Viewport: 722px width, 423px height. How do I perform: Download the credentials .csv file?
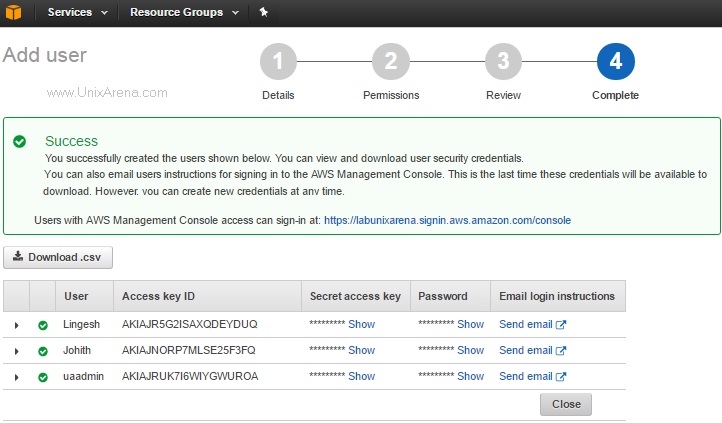pos(58,257)
